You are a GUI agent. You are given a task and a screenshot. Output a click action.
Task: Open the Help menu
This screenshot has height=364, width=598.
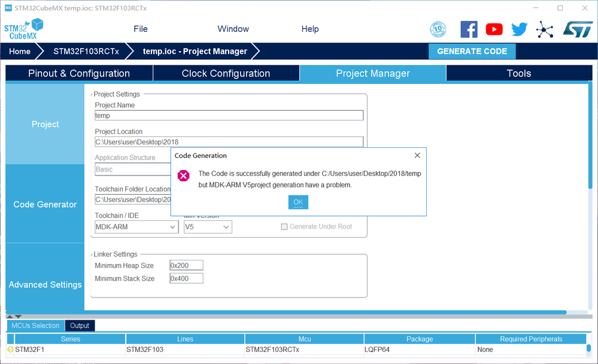[x=309, y=29]
